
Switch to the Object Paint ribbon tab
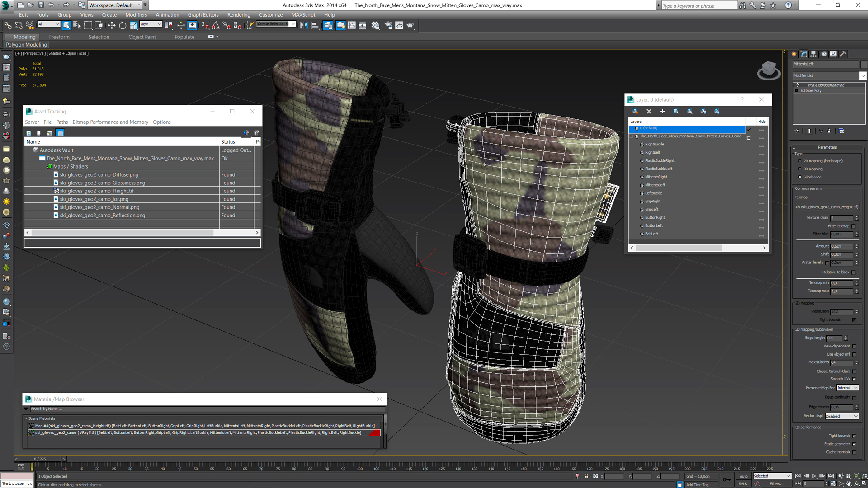142,37
